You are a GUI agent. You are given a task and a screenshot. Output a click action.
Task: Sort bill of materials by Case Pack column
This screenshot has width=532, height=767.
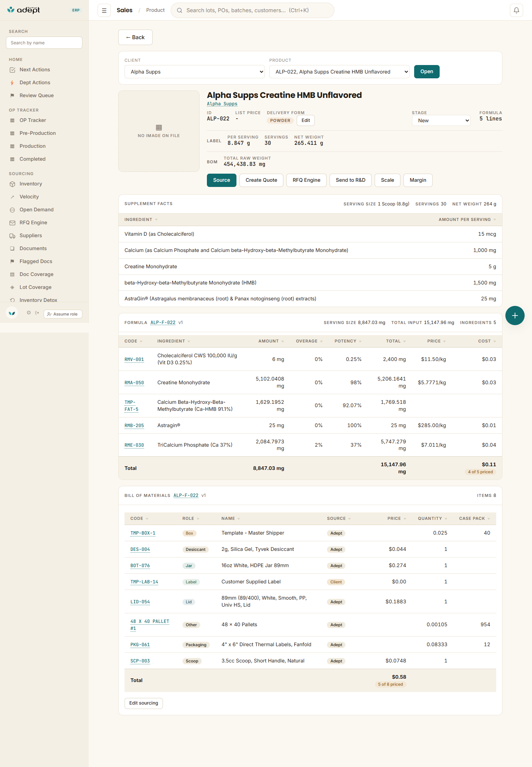[474, 518]
